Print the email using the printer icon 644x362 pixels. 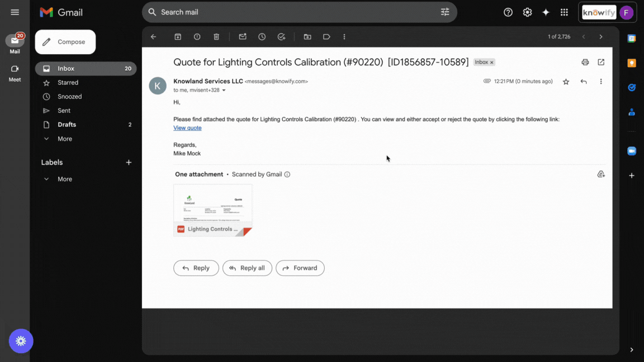tap(585, 62)
